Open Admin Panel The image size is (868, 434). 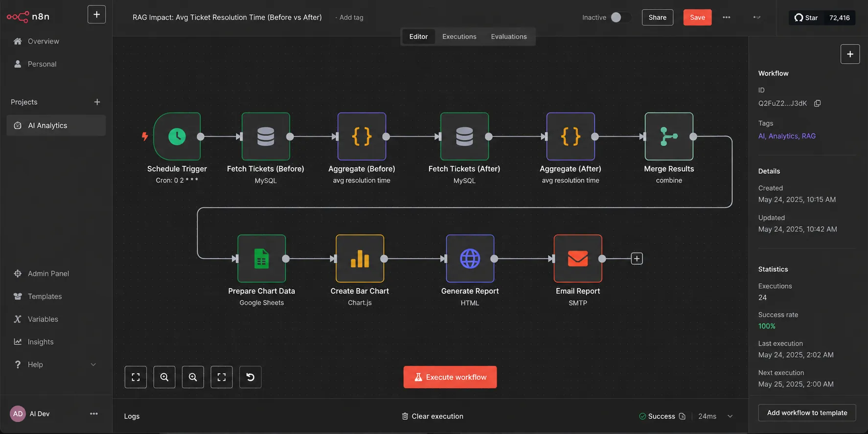coord(48,274)
